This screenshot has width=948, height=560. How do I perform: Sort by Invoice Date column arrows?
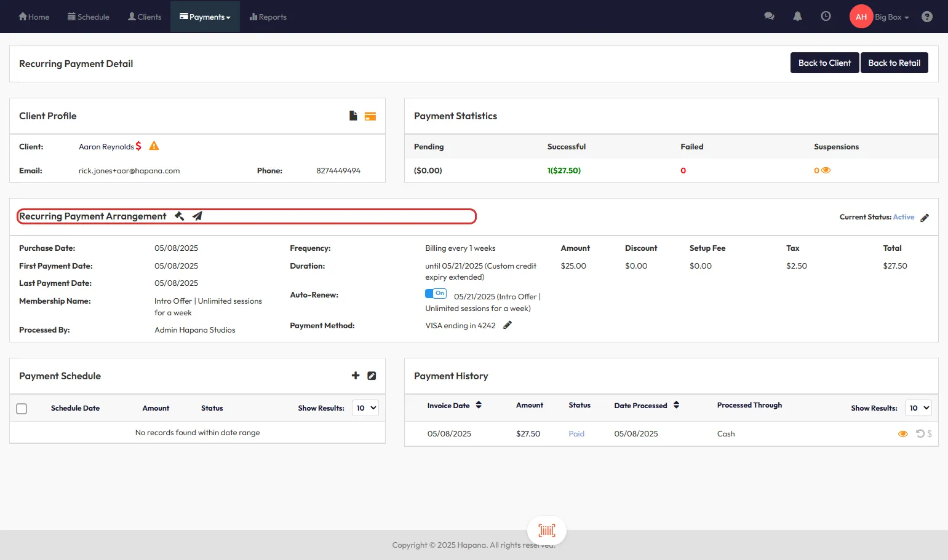coord(479,405)
